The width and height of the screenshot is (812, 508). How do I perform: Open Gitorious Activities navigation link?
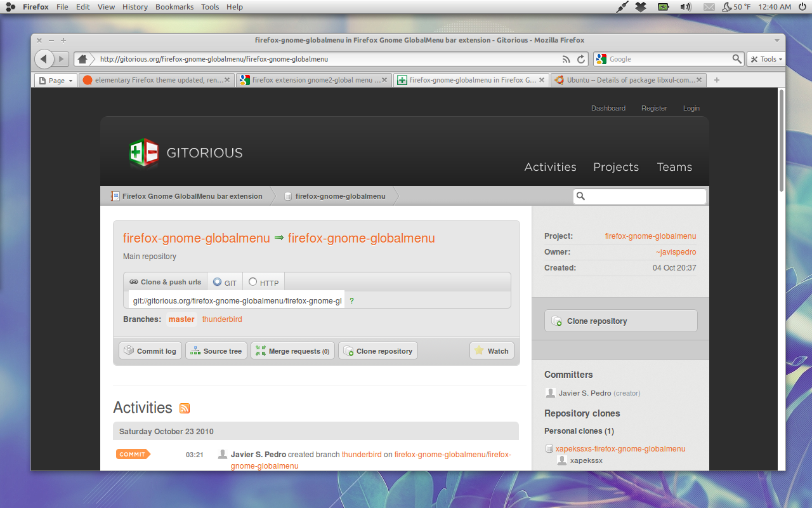(x=550, y=167)
